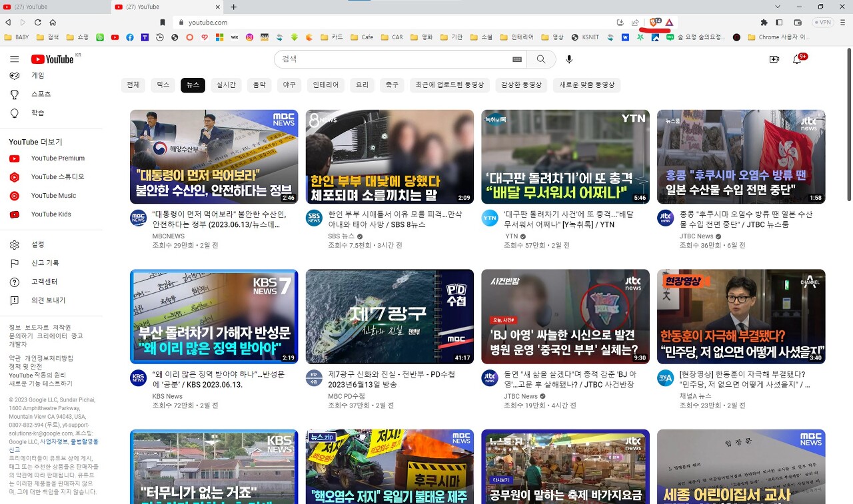Open the 인테리어 bookmarks folder

point(516,37)
